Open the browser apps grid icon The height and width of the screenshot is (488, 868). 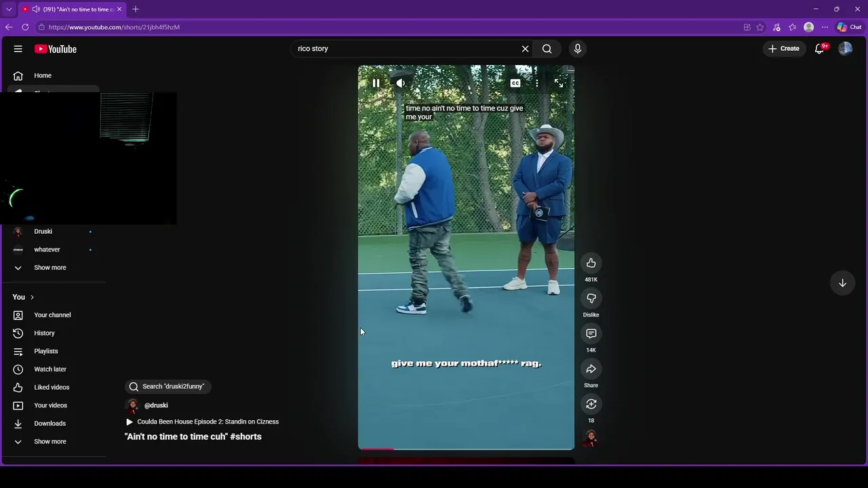[747, 27]
